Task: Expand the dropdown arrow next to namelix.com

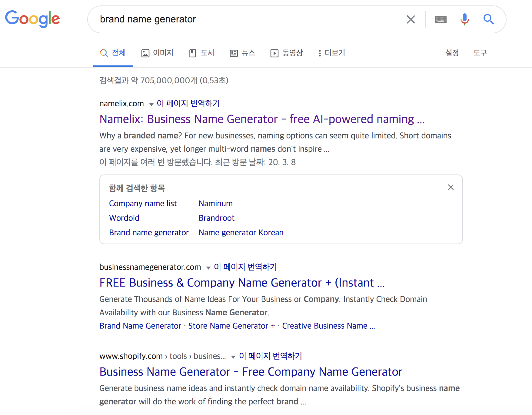Action: click(x=151, y=104)
